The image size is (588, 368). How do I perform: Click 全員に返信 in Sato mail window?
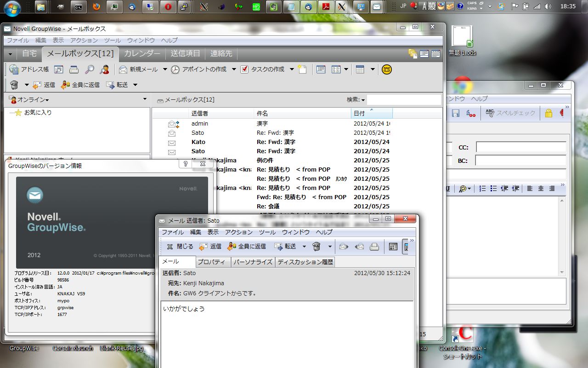click(x=247, y=247)
